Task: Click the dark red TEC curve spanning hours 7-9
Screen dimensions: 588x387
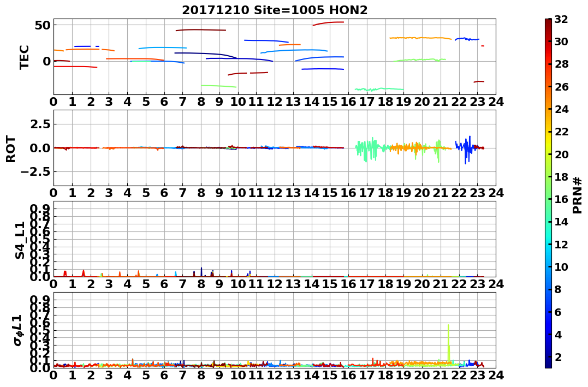Action: click(x=200, y=30)
